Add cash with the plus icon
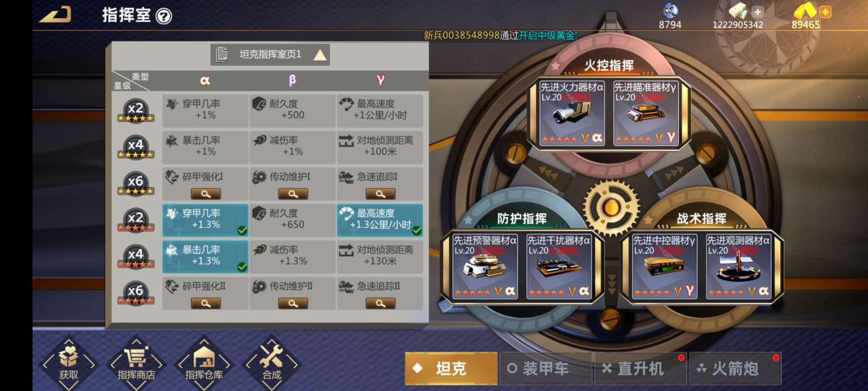868x391 pixels. [x=758, y=11]
